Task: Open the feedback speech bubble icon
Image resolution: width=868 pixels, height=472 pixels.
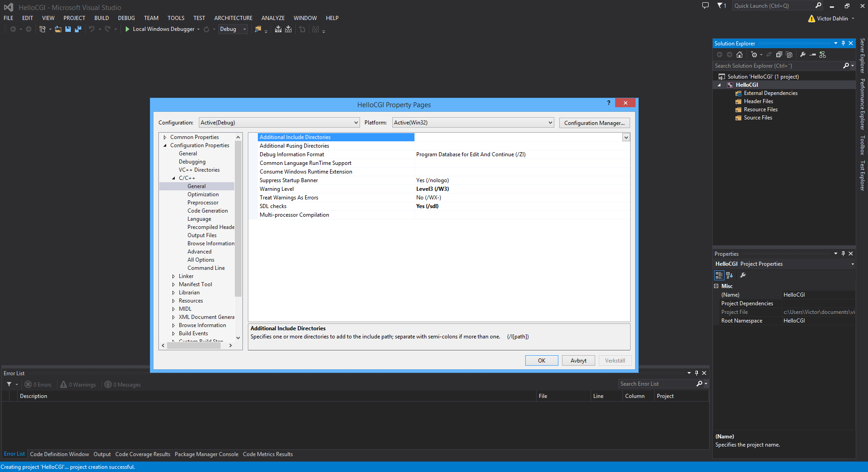Action: coord(705,6)
